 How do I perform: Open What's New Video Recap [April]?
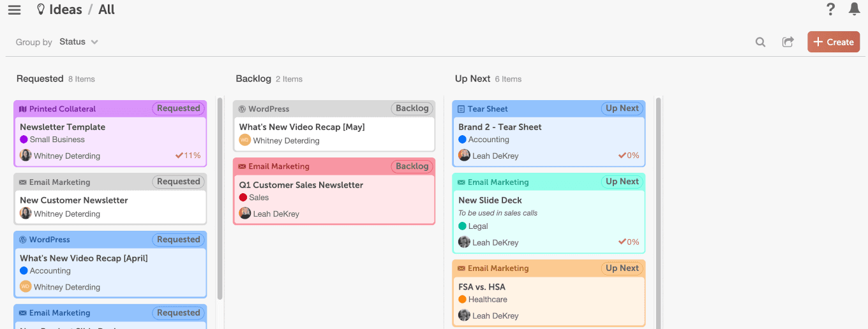coord(84,258)
